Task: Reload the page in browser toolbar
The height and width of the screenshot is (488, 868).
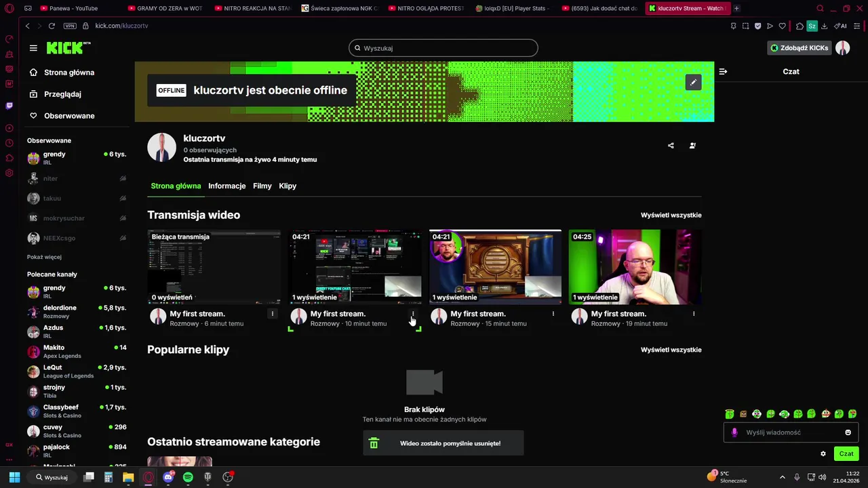Action: 52,26
